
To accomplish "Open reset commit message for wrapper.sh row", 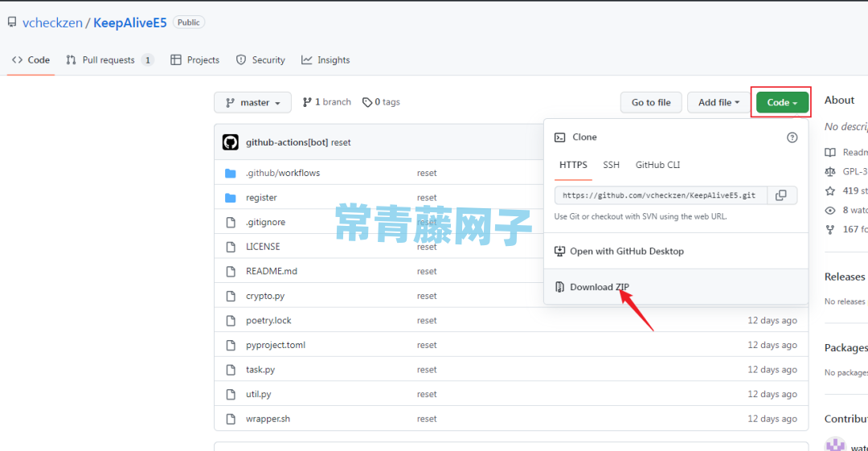I will click(x=427, y=419).
